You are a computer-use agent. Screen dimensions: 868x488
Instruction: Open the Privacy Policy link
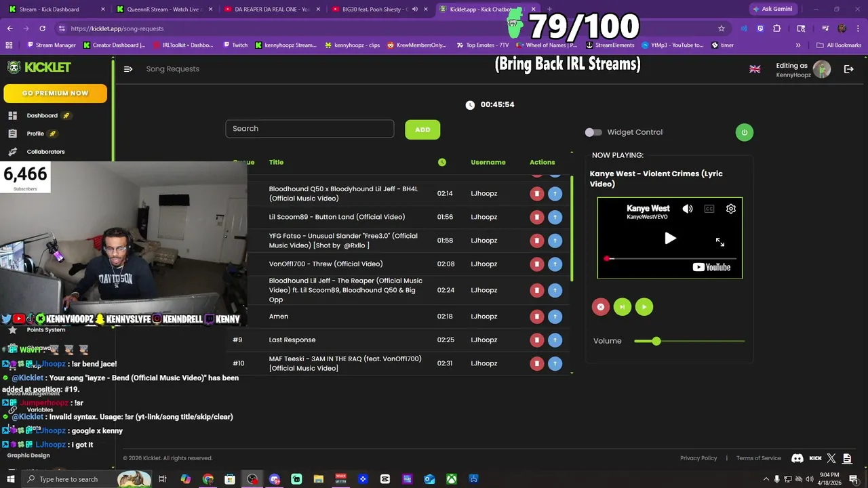[698, 458]
